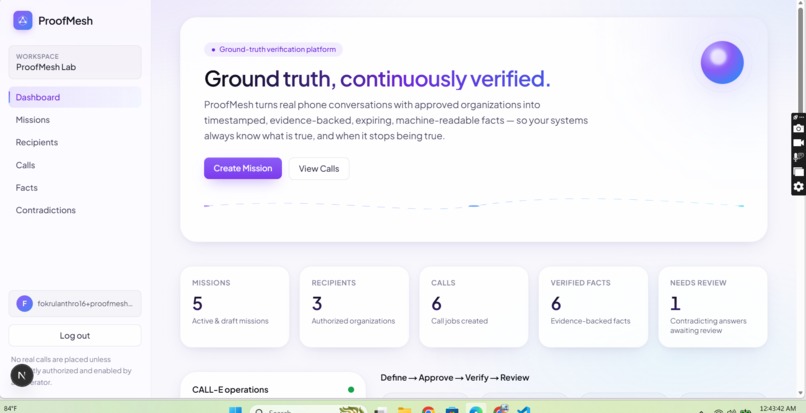This screenshot has height=413, width=806.
Task: Open the Needs Review stat card
Action: (712, 307)
